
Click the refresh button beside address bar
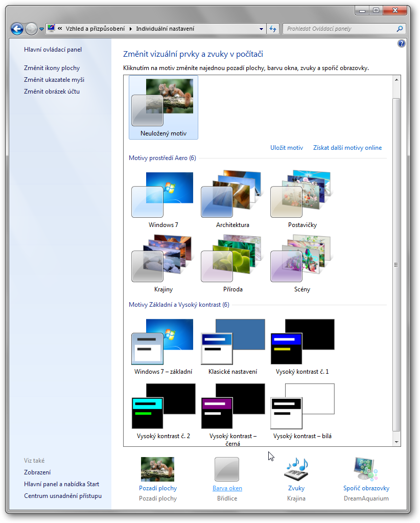(273, 29)
